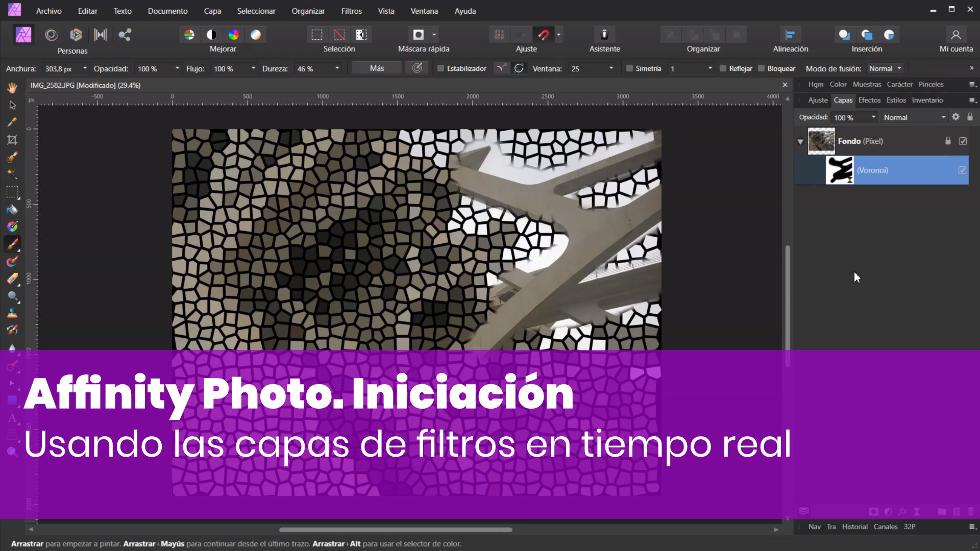Open layer settings gear icon
Image resolution: width=980 pixels, height=551 pixels.
coord(955,117)
